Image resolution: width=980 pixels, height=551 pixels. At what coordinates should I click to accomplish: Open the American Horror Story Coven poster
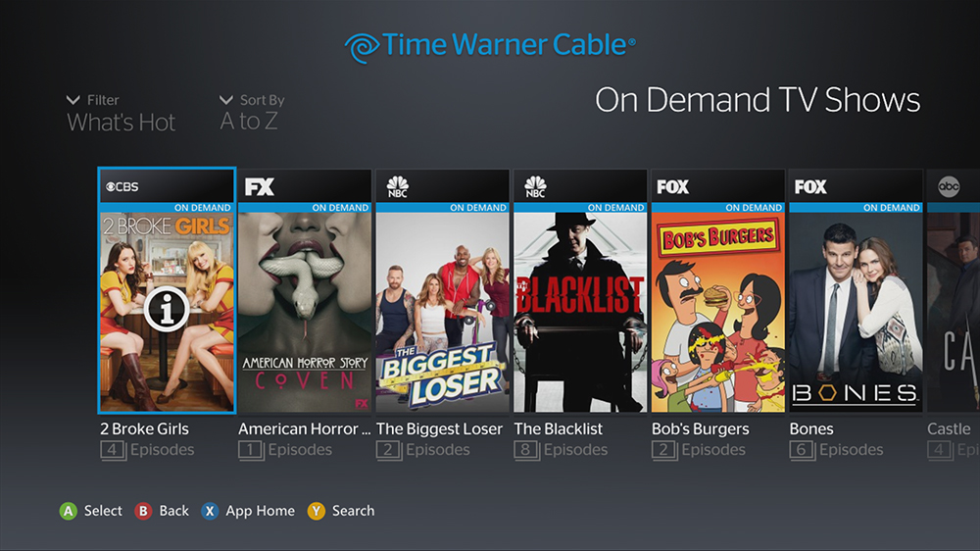click(x=305, y=312)
